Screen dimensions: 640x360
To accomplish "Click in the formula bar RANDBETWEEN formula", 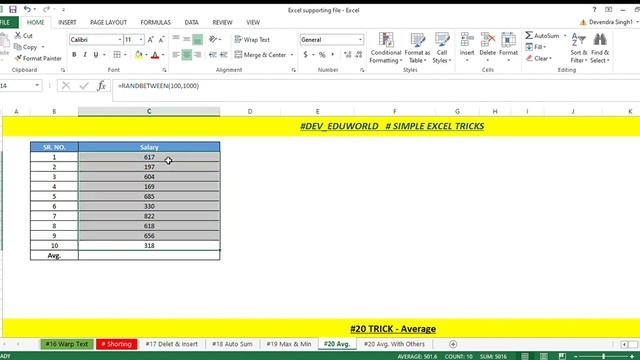I will point(158,86).
